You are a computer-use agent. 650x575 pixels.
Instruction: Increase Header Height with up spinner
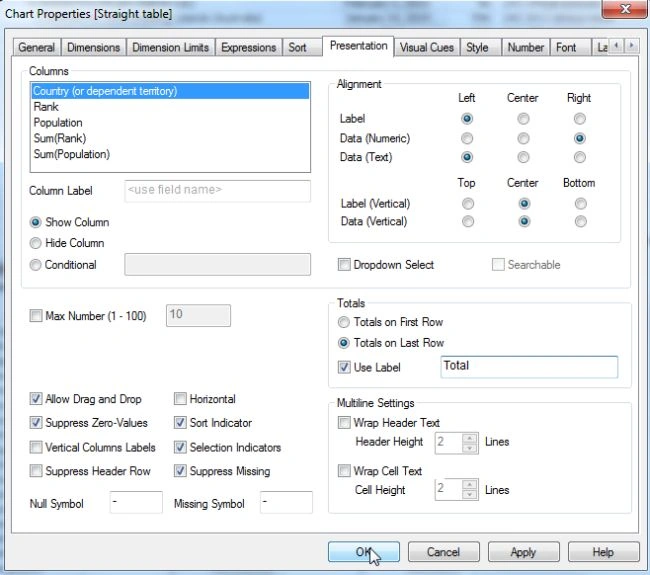(469, 439)
